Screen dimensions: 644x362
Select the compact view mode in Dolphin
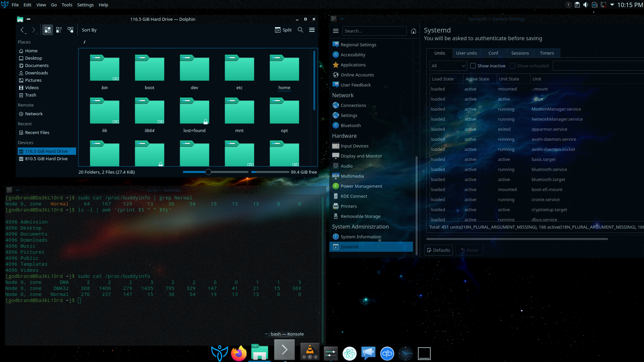(59, 30)
